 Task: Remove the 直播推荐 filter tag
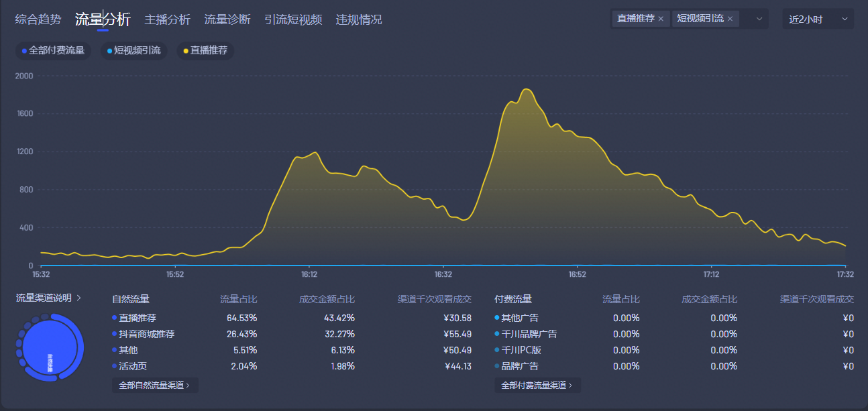(x=661, y=19)
